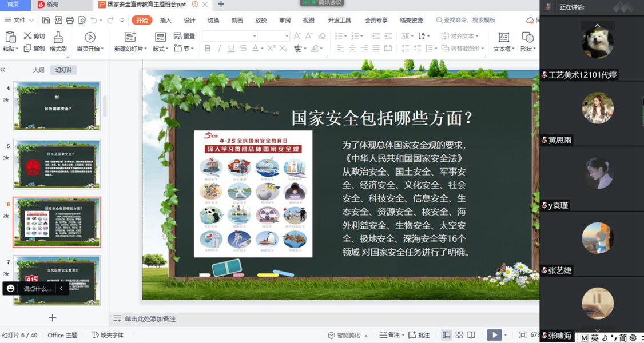
Task: Click the Print icon in quick toolbar
Action: (x=70, y=21)
